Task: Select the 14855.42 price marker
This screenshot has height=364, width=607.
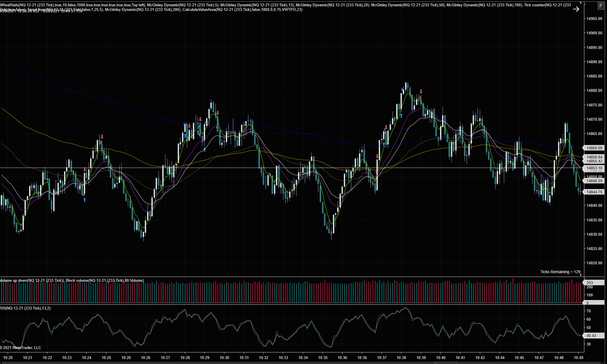Action: point(594,161)
